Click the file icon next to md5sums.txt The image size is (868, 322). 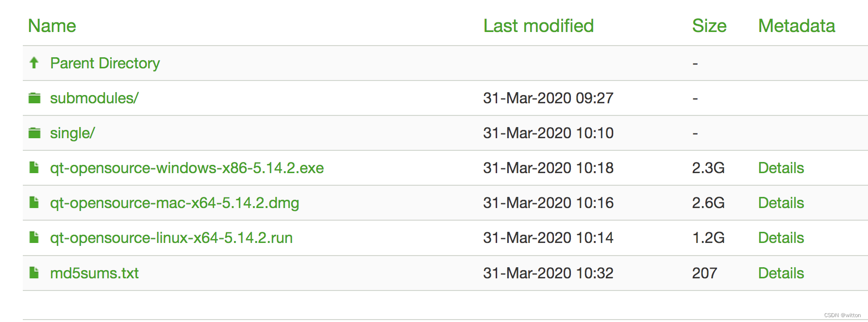tap(34, 273)
